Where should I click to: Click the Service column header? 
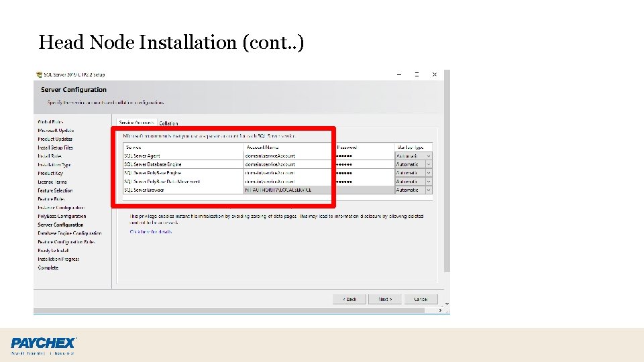[183, 147]
